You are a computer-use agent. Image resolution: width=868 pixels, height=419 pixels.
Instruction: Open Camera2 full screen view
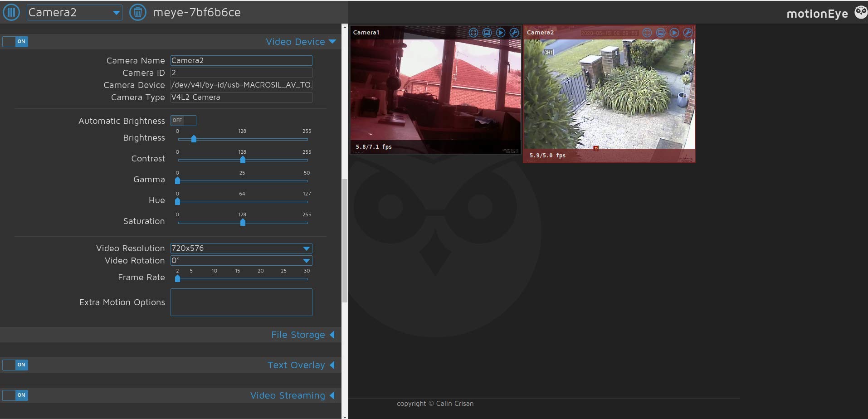coord(647,33)
